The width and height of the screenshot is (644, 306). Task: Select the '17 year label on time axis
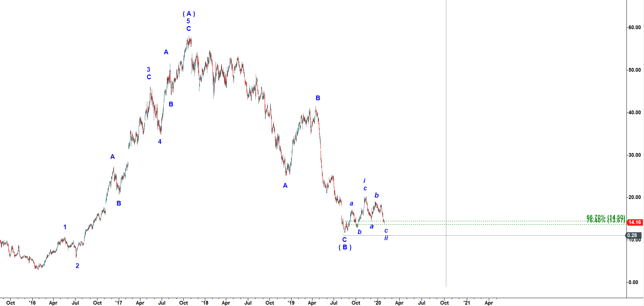[x=118, y=303]
